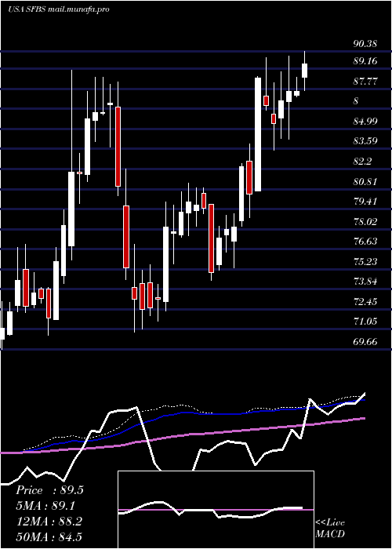Click the 72.45 price level label
The image size is (392, 549).
click(x=365, y=301)
